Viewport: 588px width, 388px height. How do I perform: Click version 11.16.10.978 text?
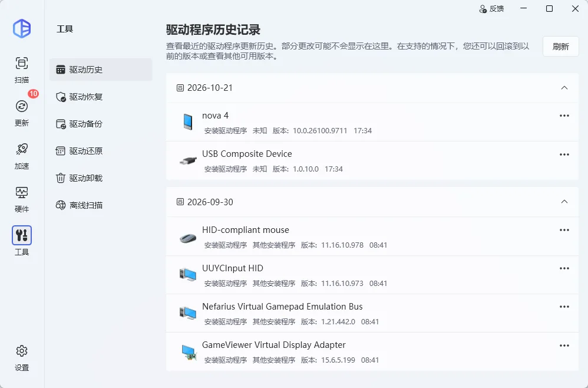pyautogui.click(x=342, y=245)
